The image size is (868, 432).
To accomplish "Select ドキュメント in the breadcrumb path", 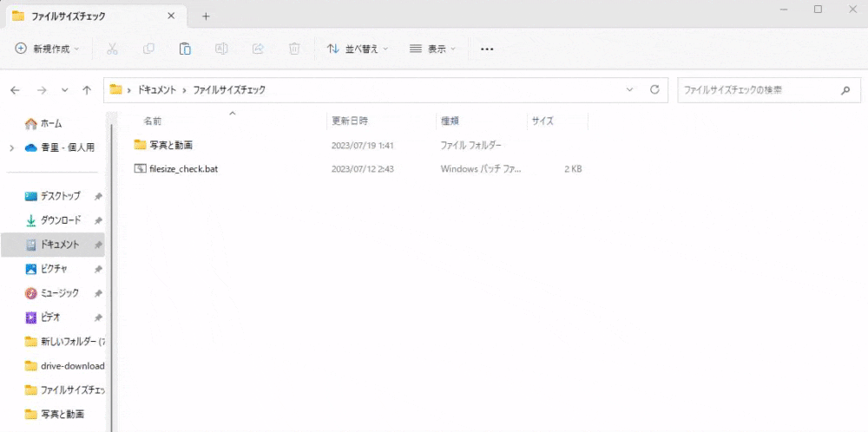I will pyautogui.click(x=157, y=90).
